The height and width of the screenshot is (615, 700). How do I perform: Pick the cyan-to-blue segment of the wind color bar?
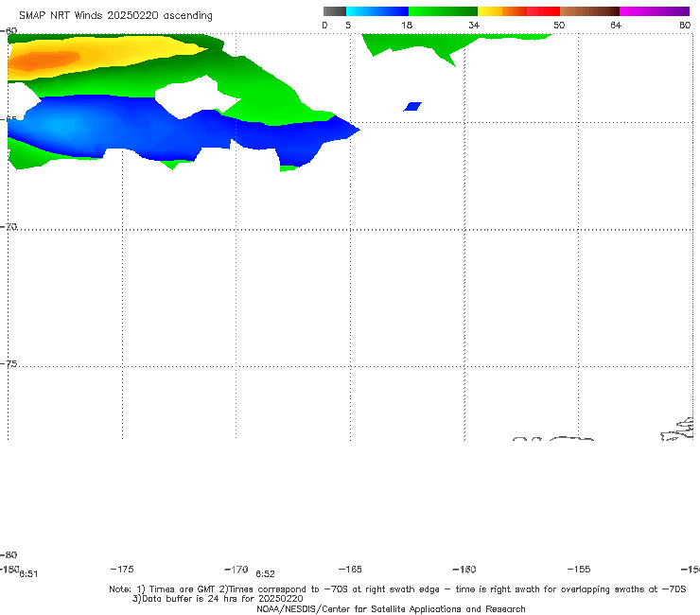click(377, 11)
